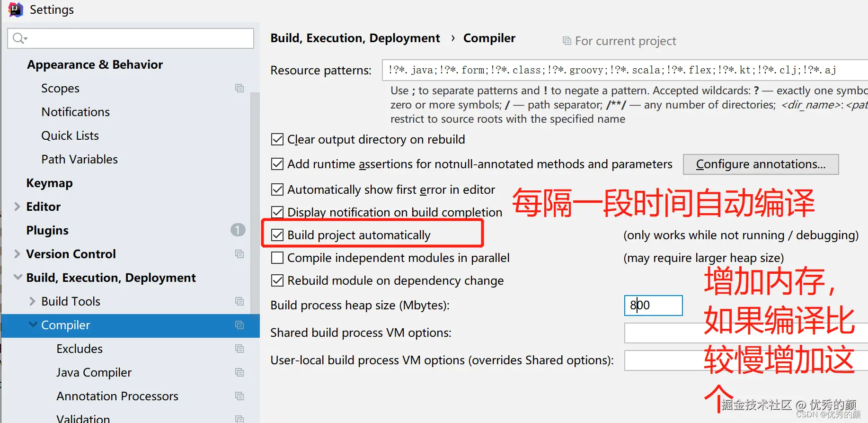
Task: Expand the Editor settings section
Action: [18, 207]
